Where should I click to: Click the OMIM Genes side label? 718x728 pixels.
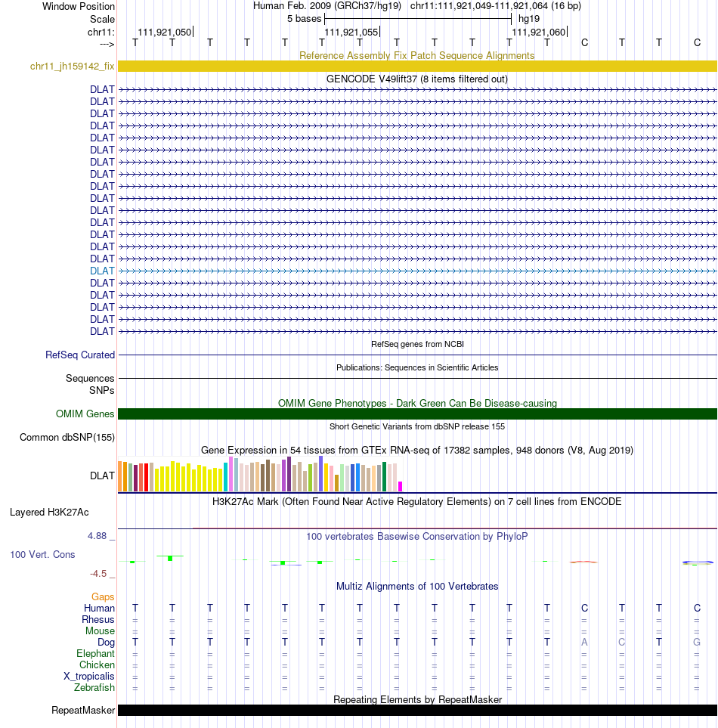pyautogui.click(x=85, y=414)
